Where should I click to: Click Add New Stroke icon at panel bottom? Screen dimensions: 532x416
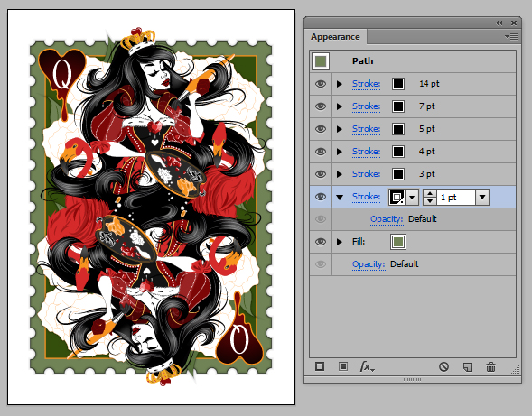click(320, 366)
